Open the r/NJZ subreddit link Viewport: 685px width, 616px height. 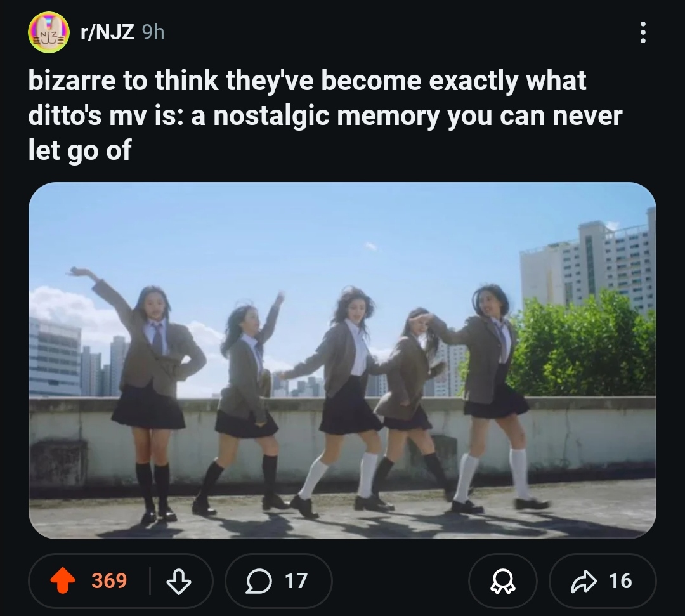click(107, 32)
